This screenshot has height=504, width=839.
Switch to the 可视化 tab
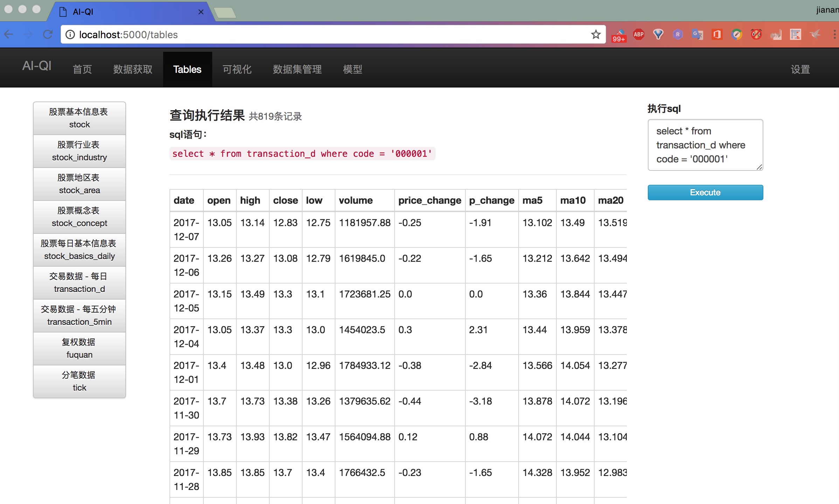click(x=237, y=69)
